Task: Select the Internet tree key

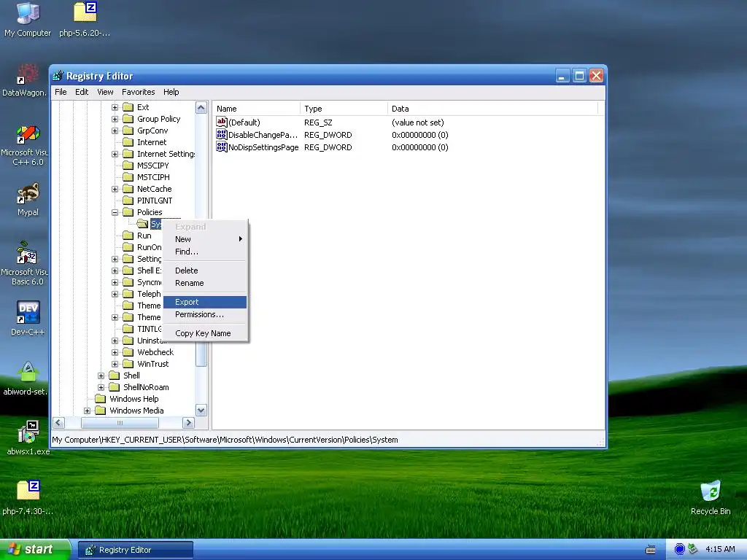Action: click(x=152, y=142)
